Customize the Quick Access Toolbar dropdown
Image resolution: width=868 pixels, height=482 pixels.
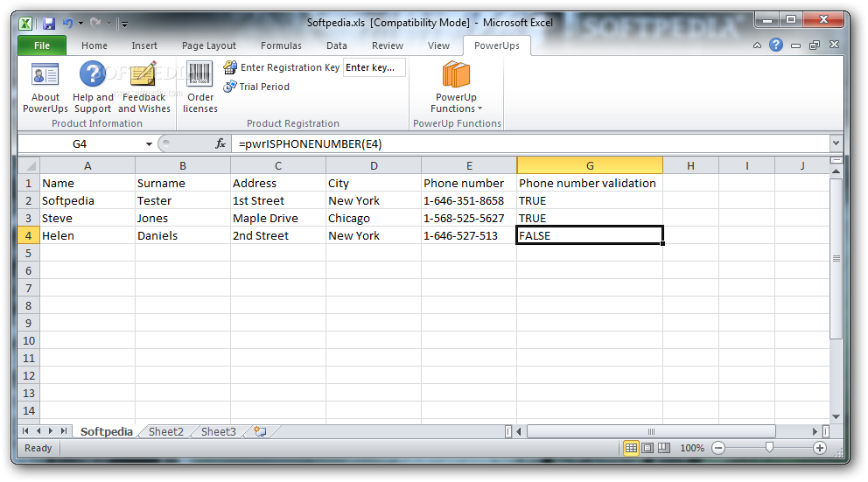[124, 24]
